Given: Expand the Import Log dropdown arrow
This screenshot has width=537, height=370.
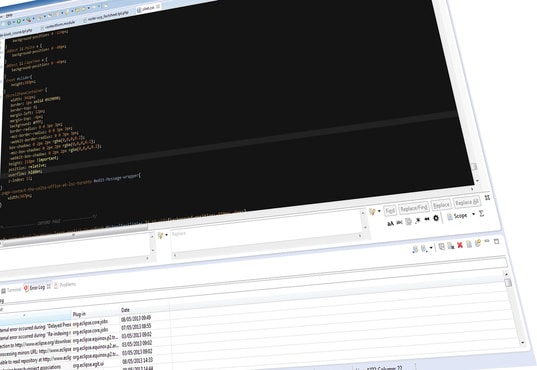Looking at the screenshot, I should [431, 247].
